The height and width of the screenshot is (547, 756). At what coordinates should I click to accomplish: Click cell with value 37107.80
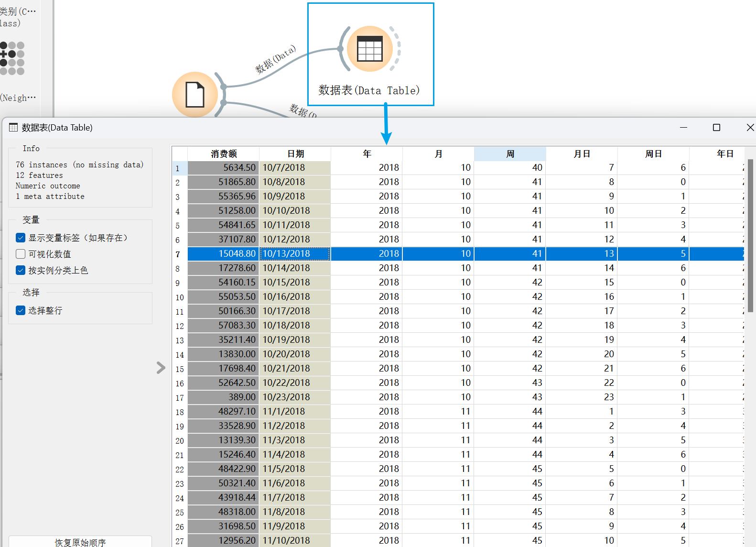click(x=224, y=240)
